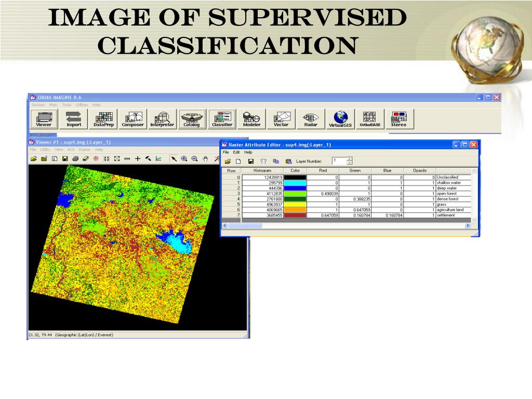
Task: Click the blue deep water color swatch
Action: click(295, 188)
